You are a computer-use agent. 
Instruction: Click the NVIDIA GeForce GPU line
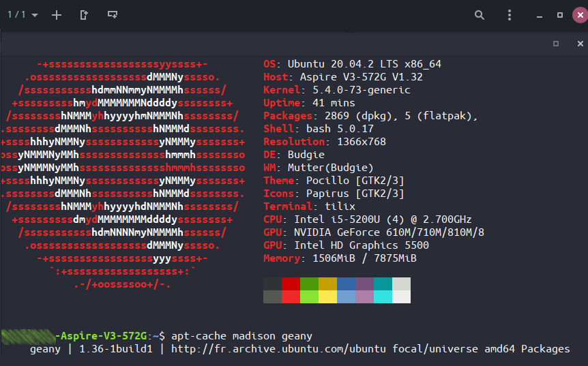pyautogui.click(x=374, y=232)
